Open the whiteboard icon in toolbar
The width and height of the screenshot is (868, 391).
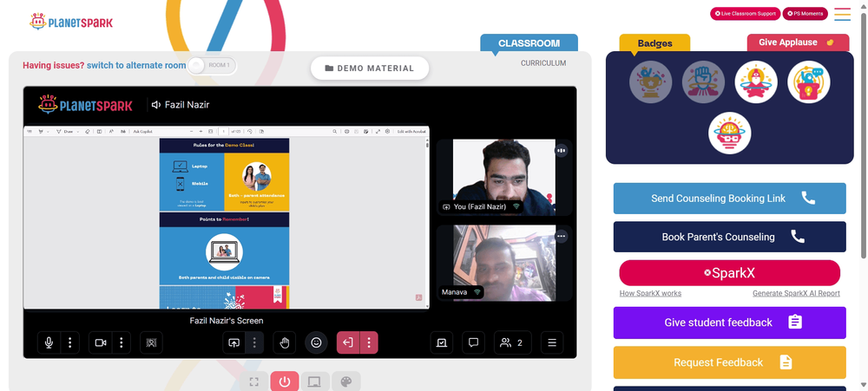coord(441,342)
